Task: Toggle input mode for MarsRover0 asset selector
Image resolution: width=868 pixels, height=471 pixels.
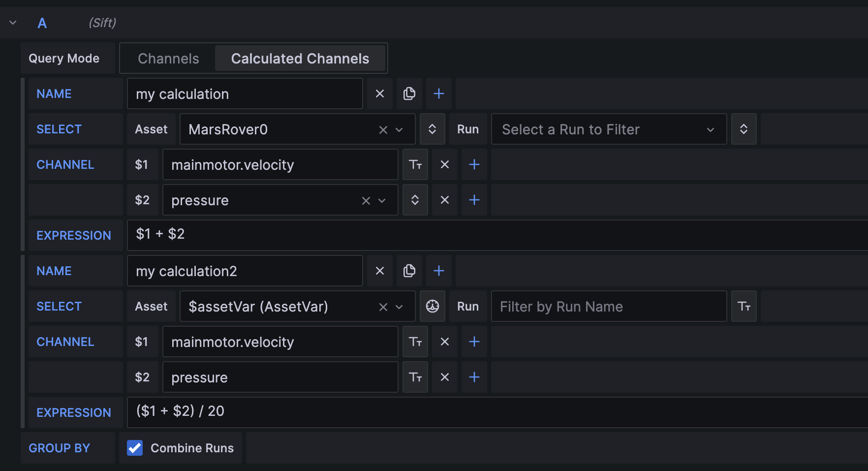Action: pos(432,129)
